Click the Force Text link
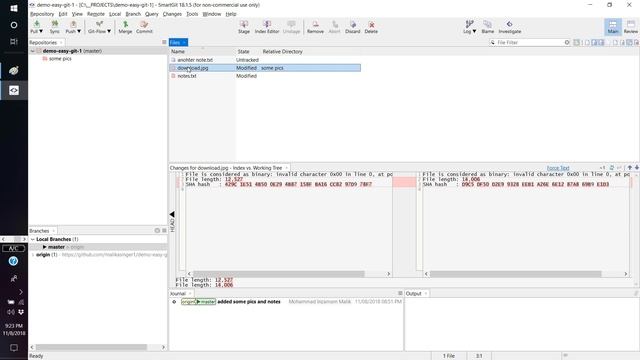640x360 pixels. click(558, 168)
